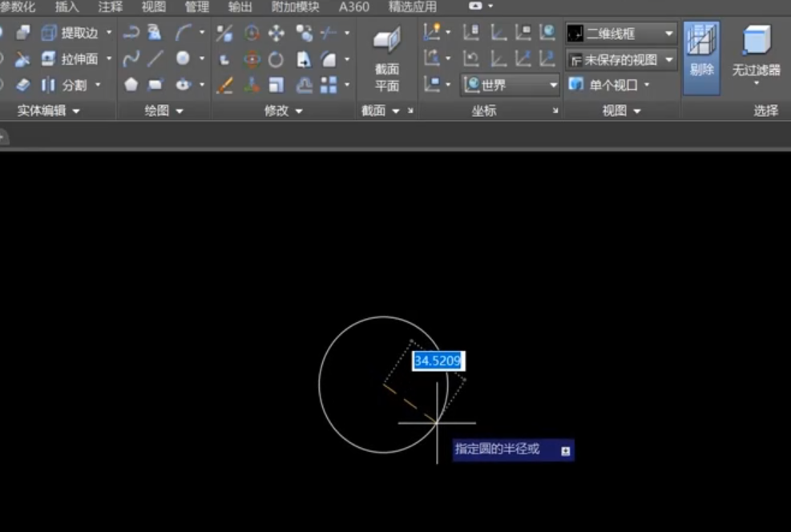Image resolution: width=791 pixels, height=532 pixels.
Task: Expand the 实体编辑 panel title
Action: coord(48,111)
